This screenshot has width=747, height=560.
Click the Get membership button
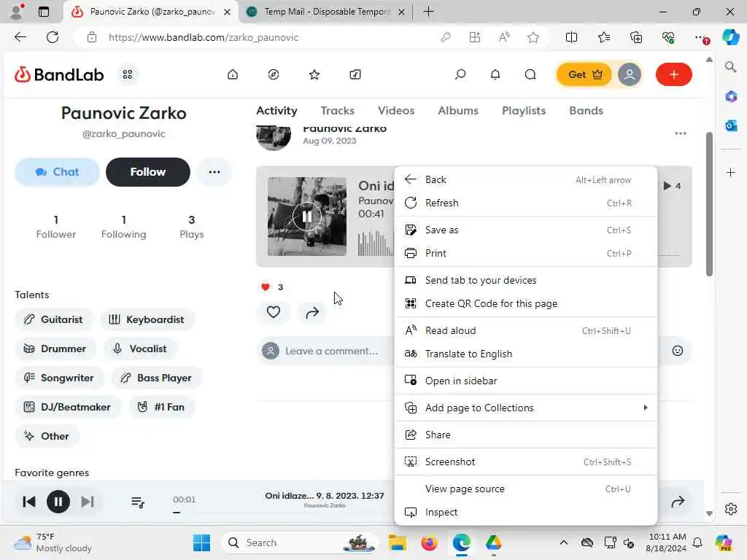click(584, 74)
